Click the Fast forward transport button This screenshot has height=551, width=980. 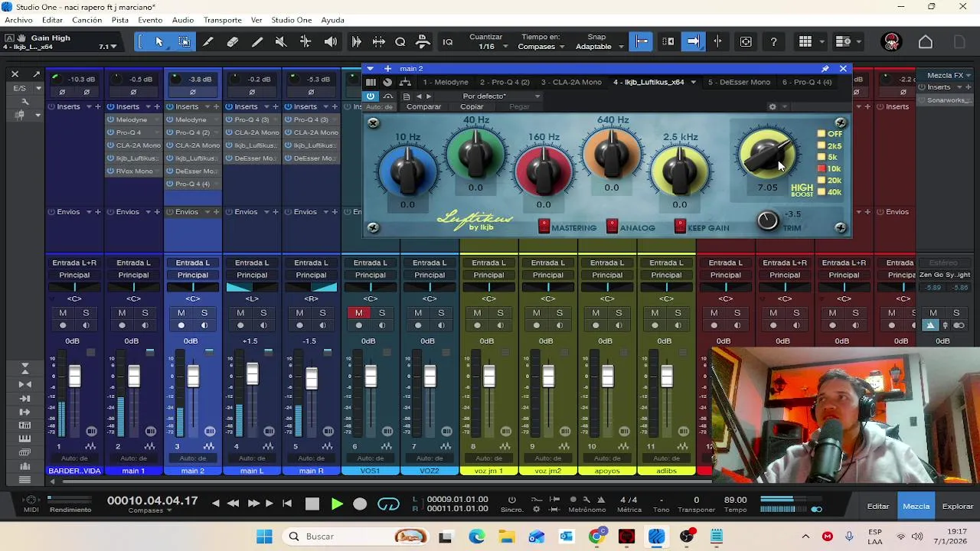click(x=253, y=504)
